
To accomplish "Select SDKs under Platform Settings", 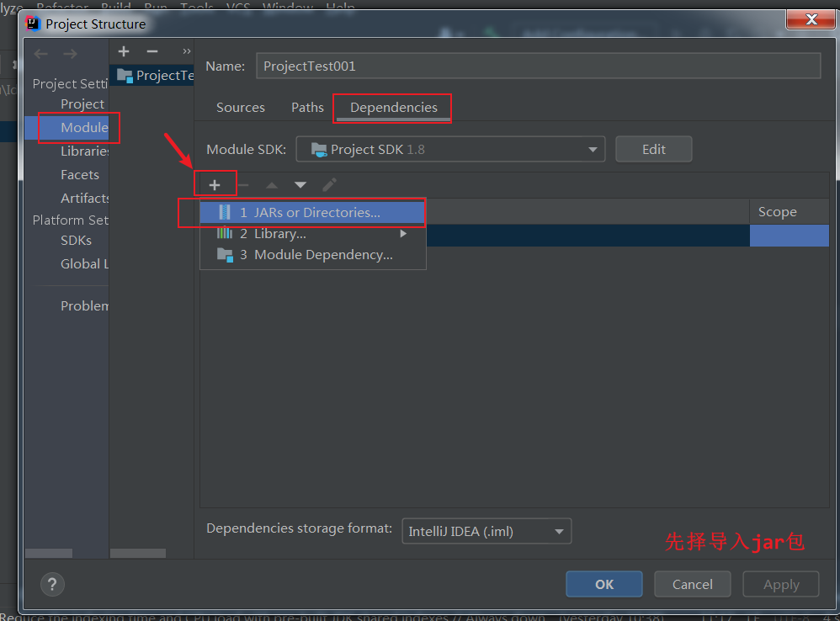I will 76,241.
